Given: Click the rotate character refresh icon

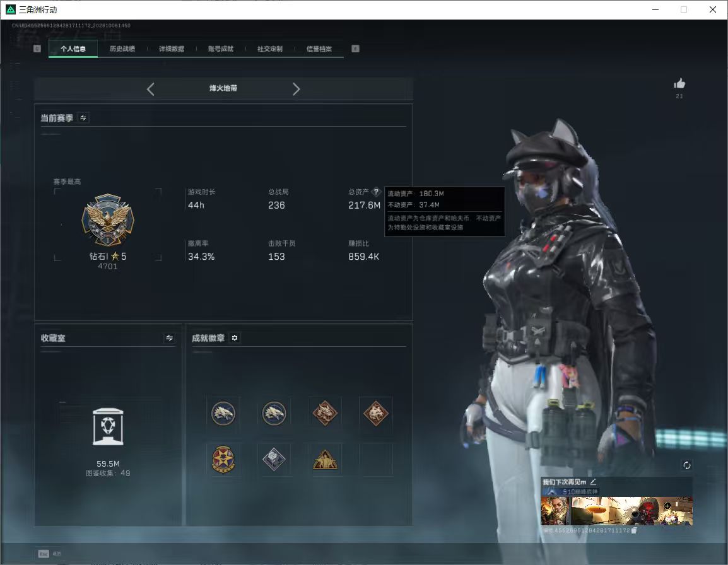Looking at the screenshot, I should pyautogui.click(x=686, y=465).
